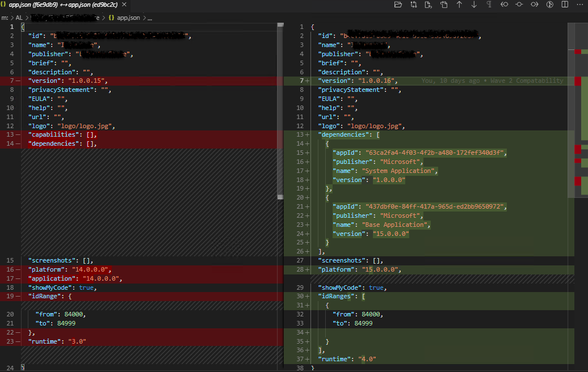Click the "version": "15.0.0.0" dependency line

(371, 234)
